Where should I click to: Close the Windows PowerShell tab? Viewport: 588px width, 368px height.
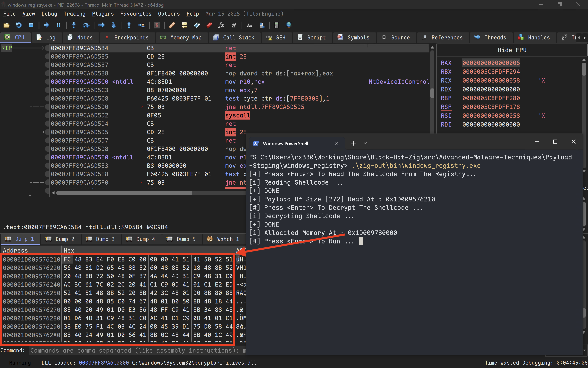(x=336, y=143)
